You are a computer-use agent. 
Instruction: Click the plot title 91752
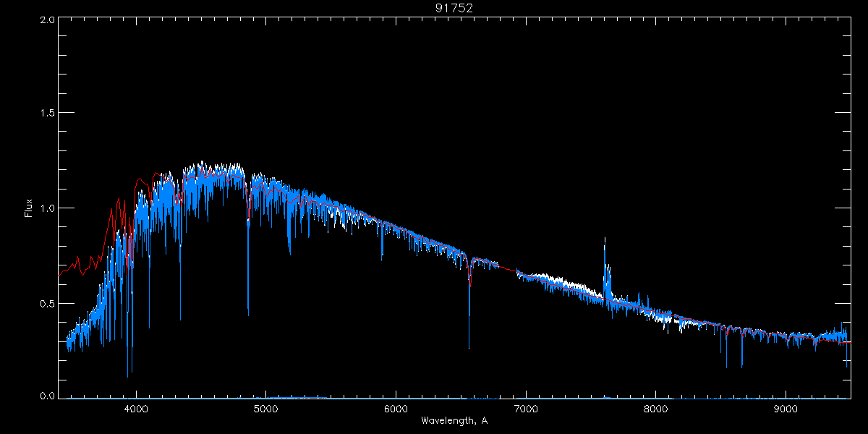coord(454,8)
